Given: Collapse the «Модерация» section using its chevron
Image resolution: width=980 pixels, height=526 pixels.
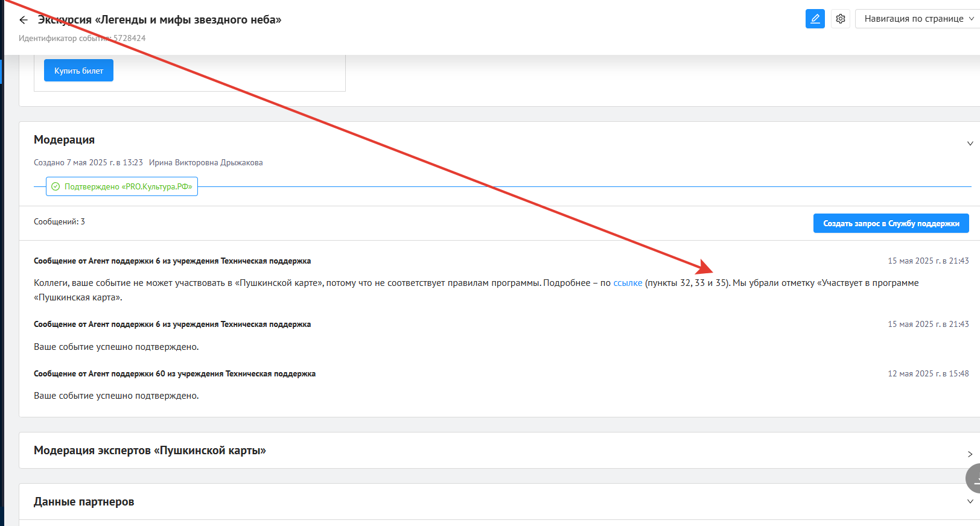Looking at the screenshot, I should [x=970, y=144].
